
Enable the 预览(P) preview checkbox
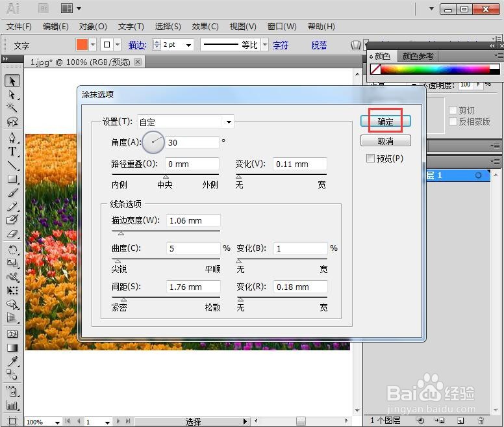tap(370, 158)
